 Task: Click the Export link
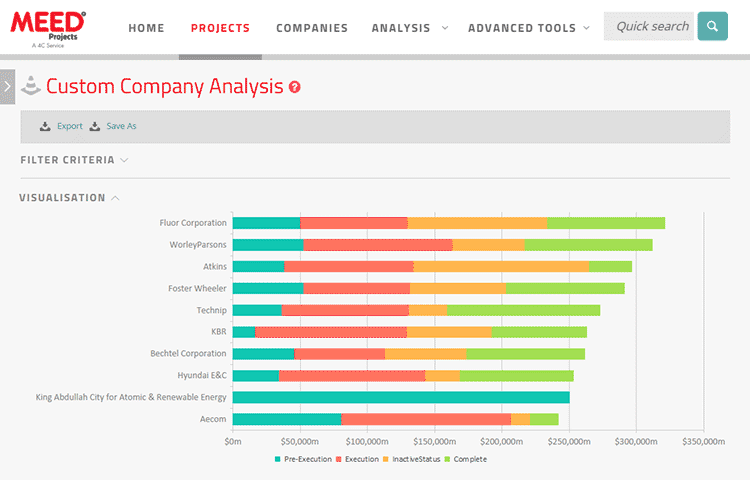coord(70,127)
